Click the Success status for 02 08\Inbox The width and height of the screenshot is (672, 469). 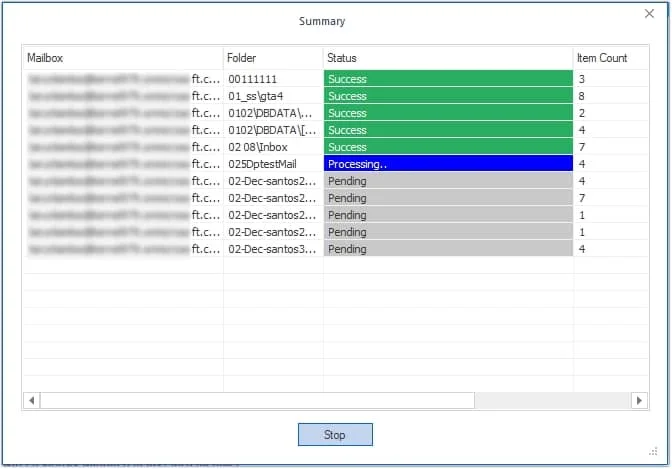pos(448,147)
